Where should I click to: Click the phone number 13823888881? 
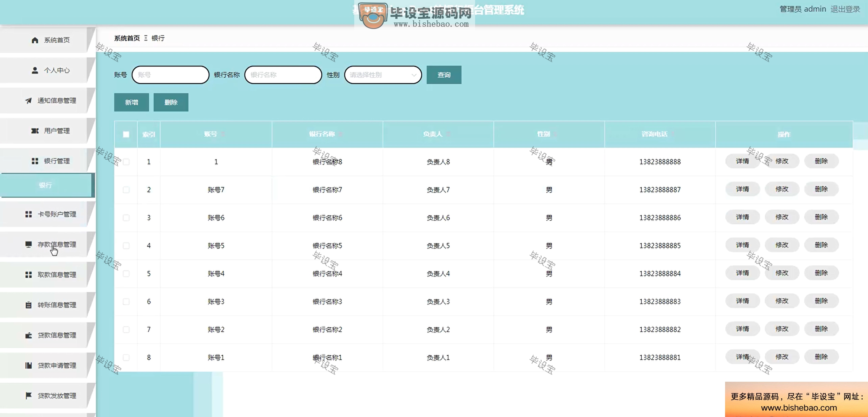(660, 358)
